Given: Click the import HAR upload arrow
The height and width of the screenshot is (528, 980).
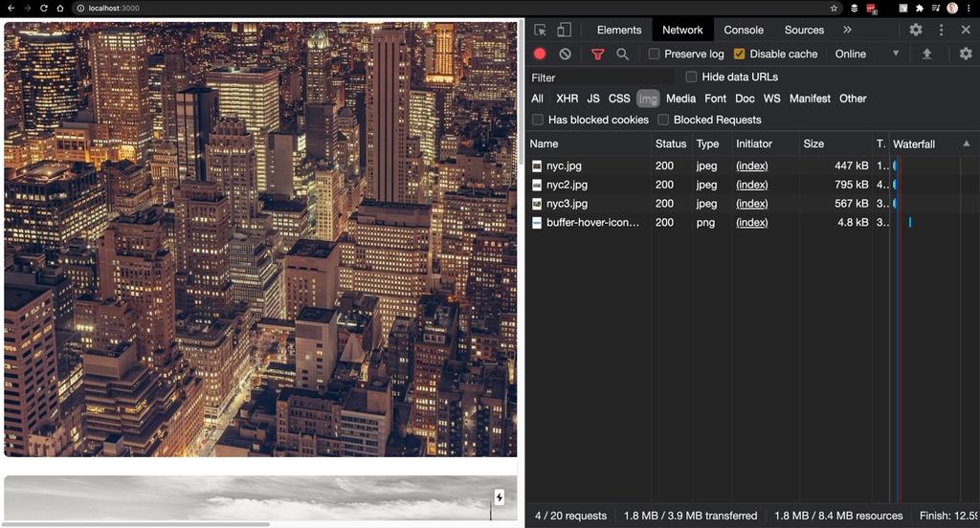Looking at the screenshot, I should point(926,55).
